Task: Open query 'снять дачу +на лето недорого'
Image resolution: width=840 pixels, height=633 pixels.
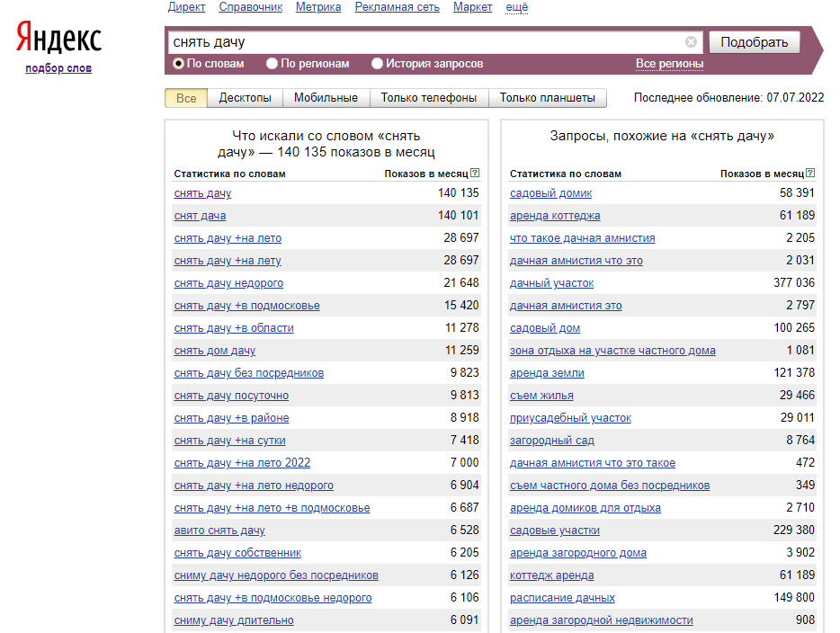Action: [x=254, y=486]
